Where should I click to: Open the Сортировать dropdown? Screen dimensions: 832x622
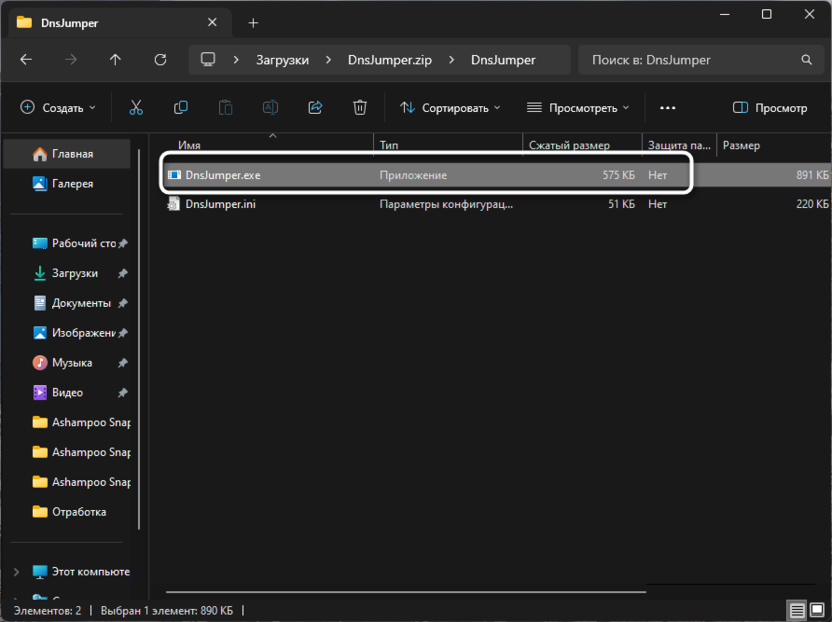tap(450, 107)
